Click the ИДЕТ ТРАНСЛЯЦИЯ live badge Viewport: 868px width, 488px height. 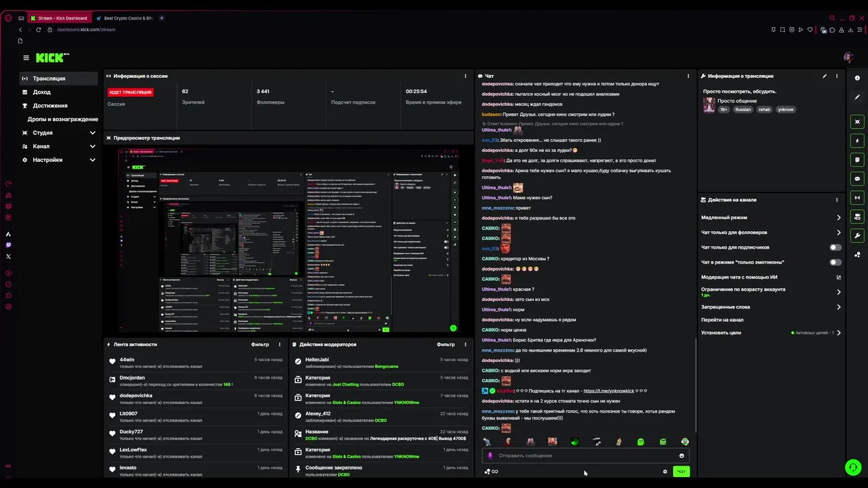tap(130, 92)
